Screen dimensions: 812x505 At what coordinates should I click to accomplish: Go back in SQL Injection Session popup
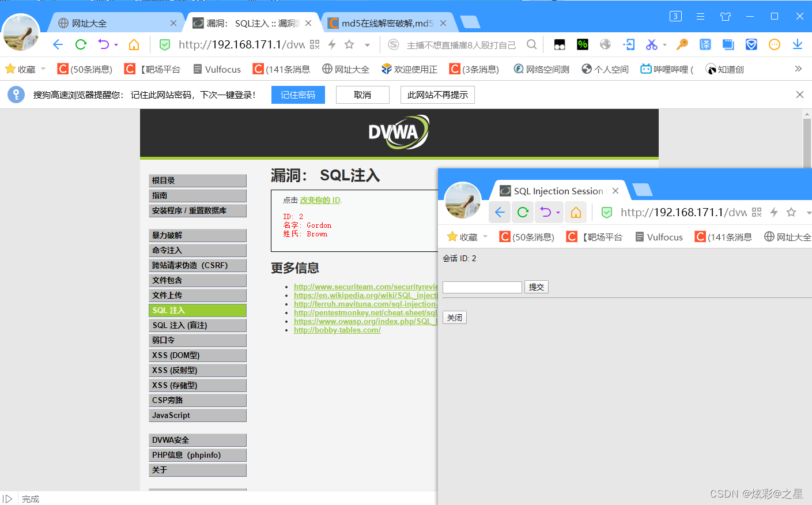500,212
